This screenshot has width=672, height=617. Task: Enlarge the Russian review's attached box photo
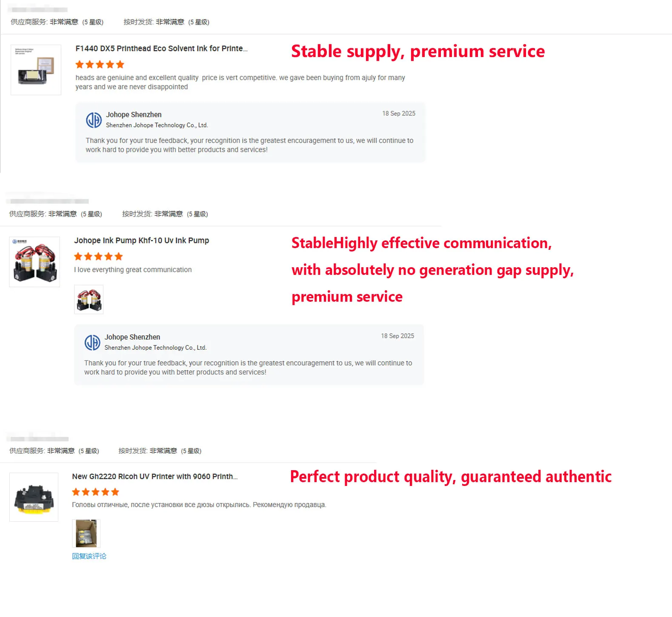click(86, 533)
